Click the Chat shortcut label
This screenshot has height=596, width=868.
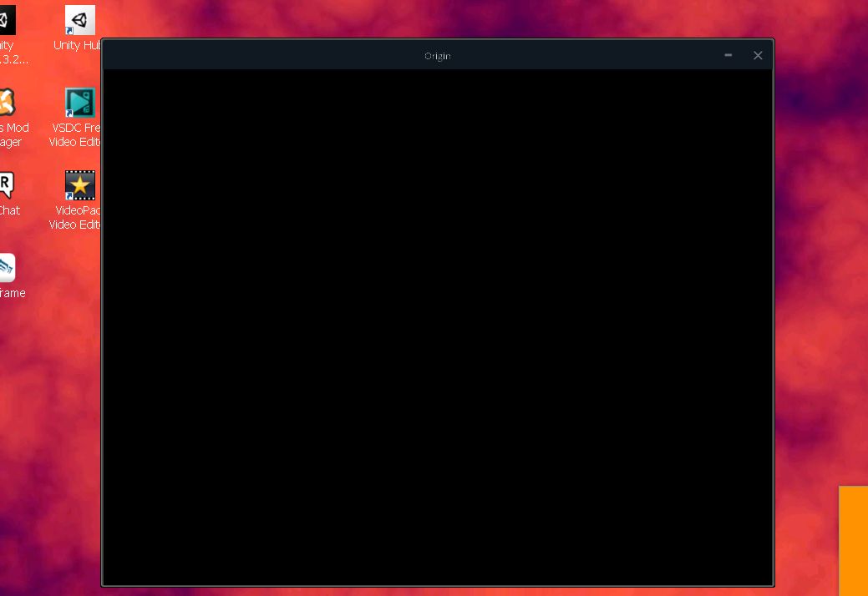(x=9, y=210)
